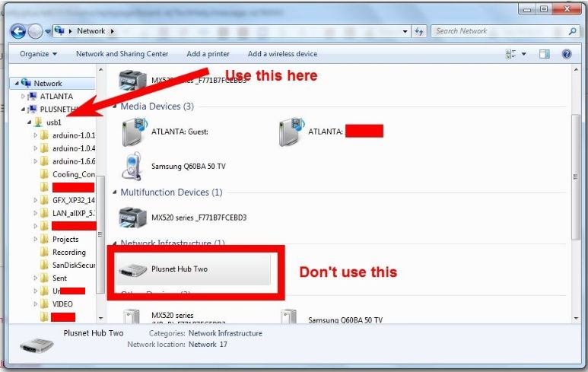Open the Samsung Q60BA 50 TV media device
Screen dimensions: 588x372
pos(132,166)
